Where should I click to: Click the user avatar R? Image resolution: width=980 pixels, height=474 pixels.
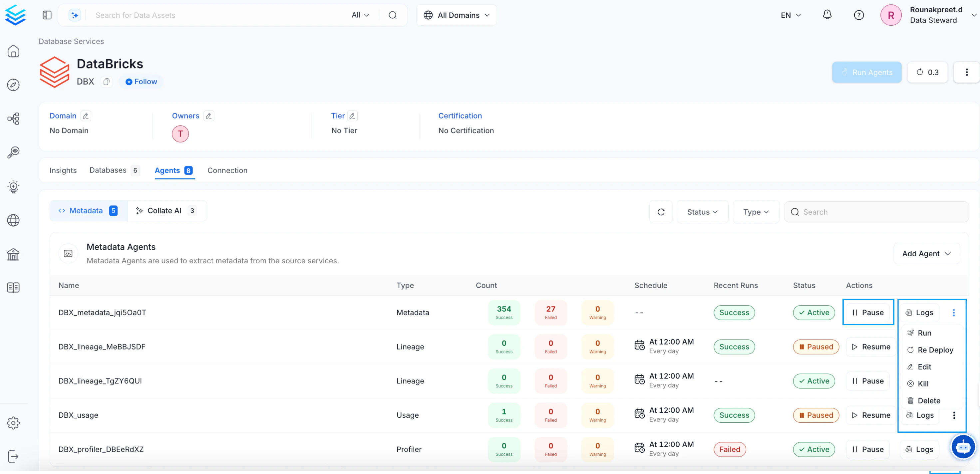pyautogui.click(x=891, y=15)
